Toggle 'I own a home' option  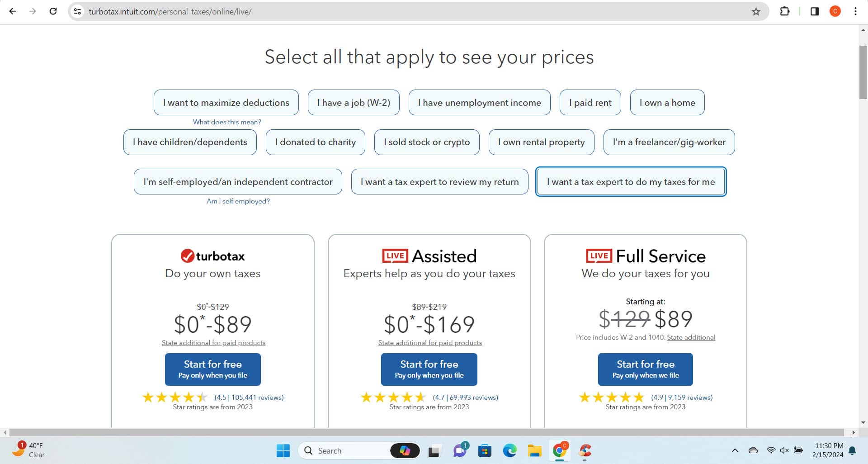coord(667,103)
